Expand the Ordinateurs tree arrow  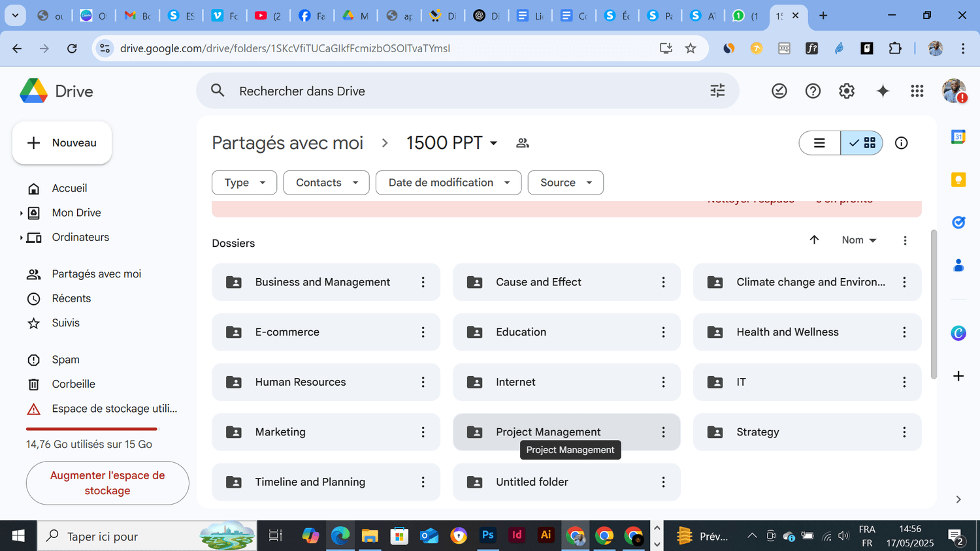click(21, 238)
